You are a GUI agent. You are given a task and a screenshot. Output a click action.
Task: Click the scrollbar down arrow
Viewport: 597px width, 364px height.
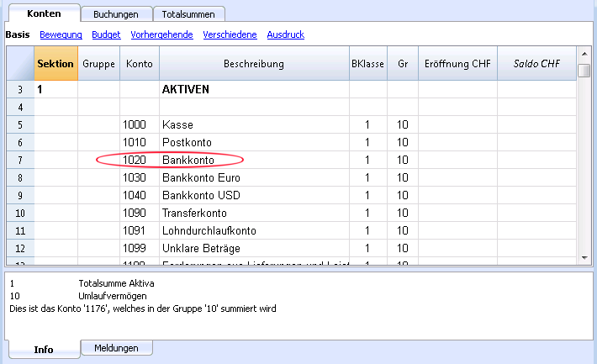584,258
